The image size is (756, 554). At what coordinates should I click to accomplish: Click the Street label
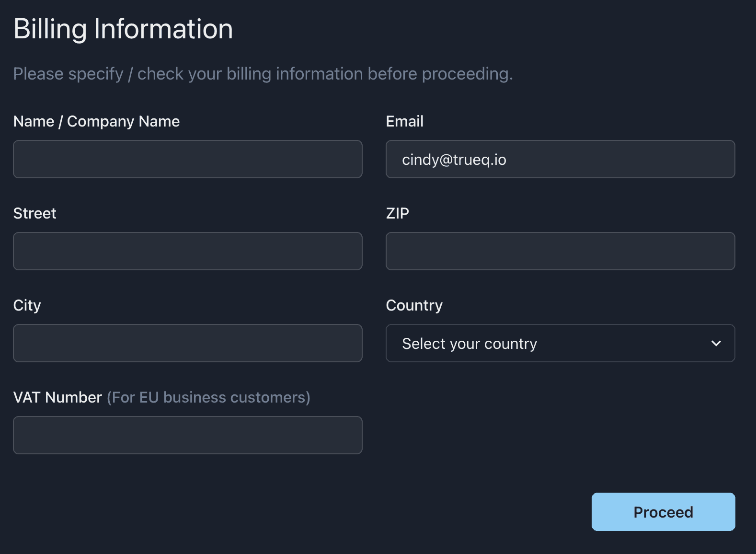(34, 213)
